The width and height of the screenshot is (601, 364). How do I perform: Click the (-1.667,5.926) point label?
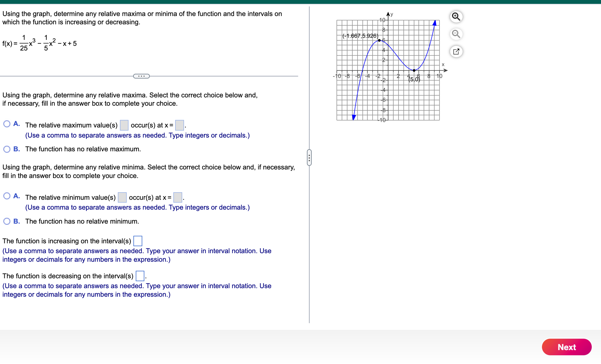(x=360, y=36)
